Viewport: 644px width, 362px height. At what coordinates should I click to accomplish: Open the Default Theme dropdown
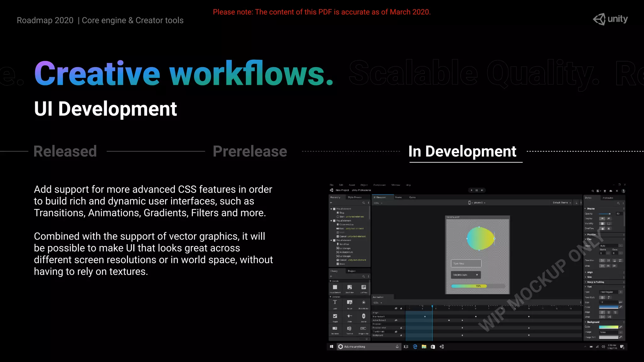562,203
